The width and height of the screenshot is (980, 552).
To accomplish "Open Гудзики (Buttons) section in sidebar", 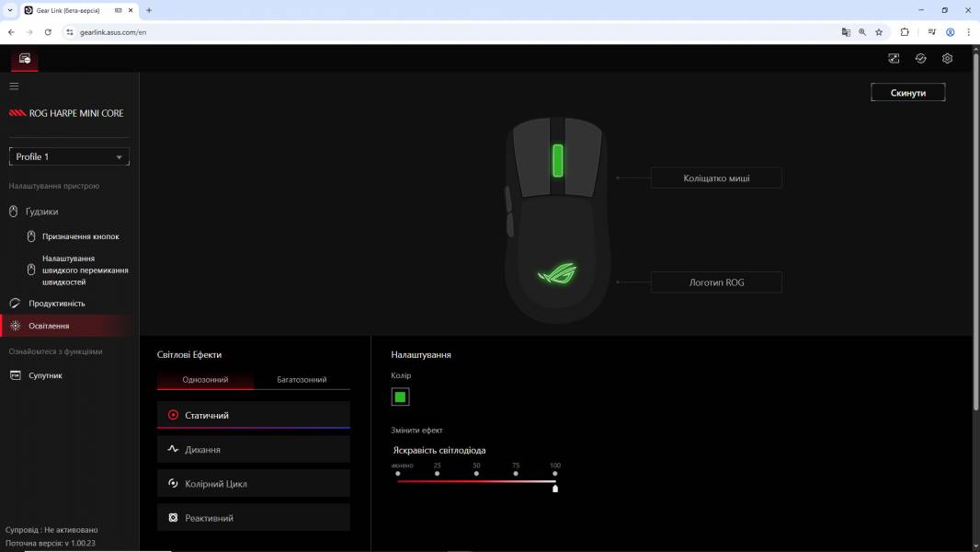I will tap(41, 212).
